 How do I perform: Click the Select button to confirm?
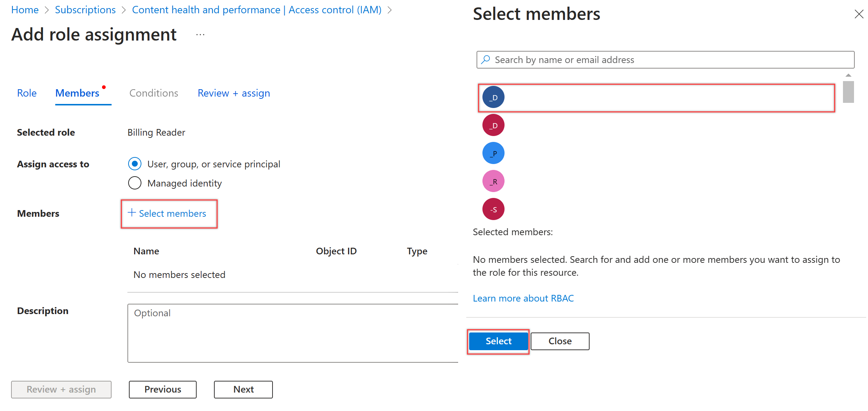click(x=498, y=340)
